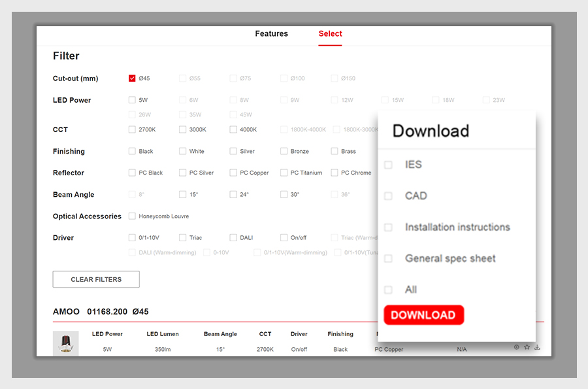
Task: Click the 350lm LED Lumen value
Action: pos(163,349)
